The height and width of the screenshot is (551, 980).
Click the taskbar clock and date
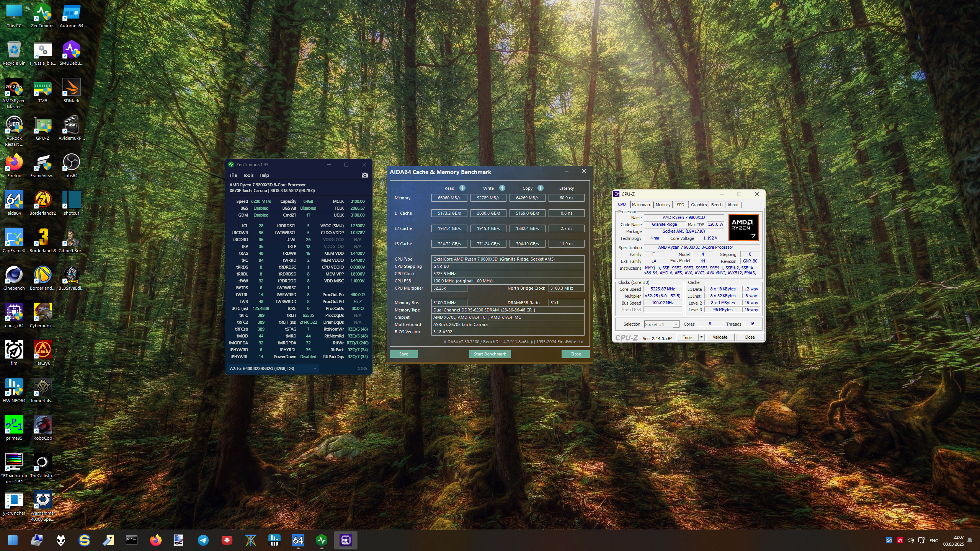click(953, 540)
